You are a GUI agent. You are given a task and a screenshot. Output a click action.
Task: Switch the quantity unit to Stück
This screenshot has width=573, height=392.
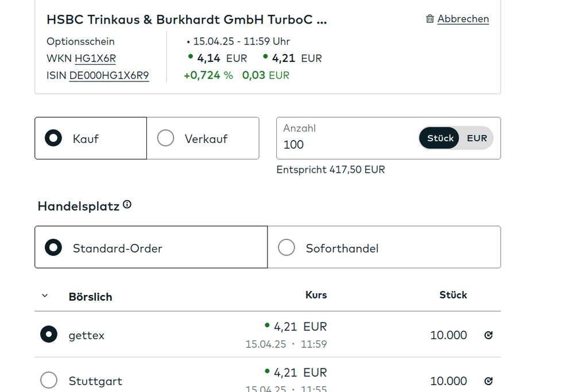[440, 138]
